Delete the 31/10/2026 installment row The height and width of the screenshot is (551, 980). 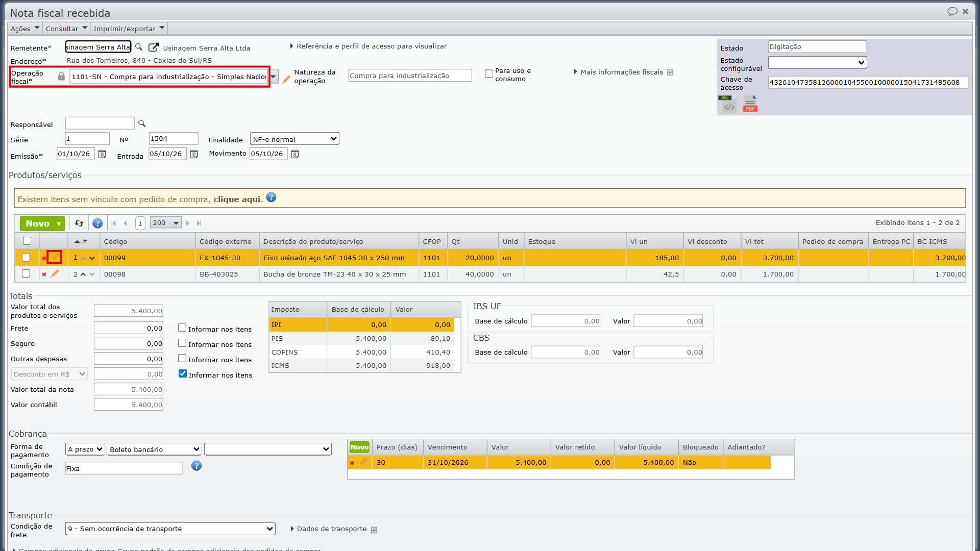click(352, 463)
